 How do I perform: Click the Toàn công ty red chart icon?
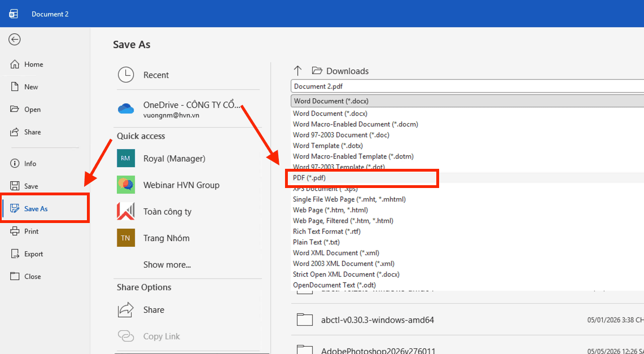(x=126, y=211)
